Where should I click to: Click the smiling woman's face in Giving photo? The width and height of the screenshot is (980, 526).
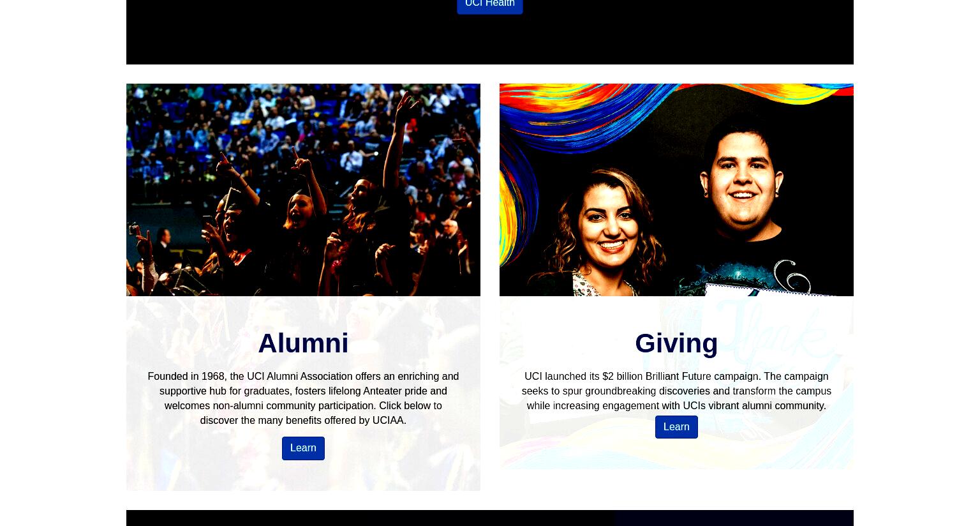[x=611, y=227]
